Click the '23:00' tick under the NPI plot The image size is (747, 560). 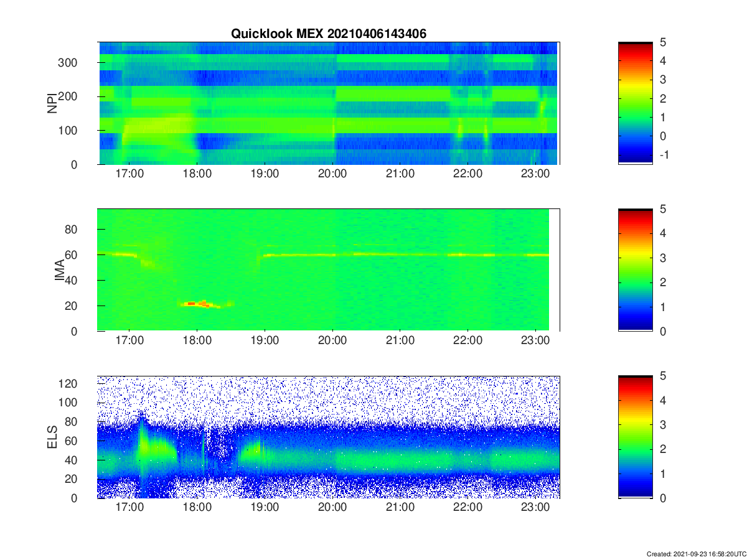536,174
